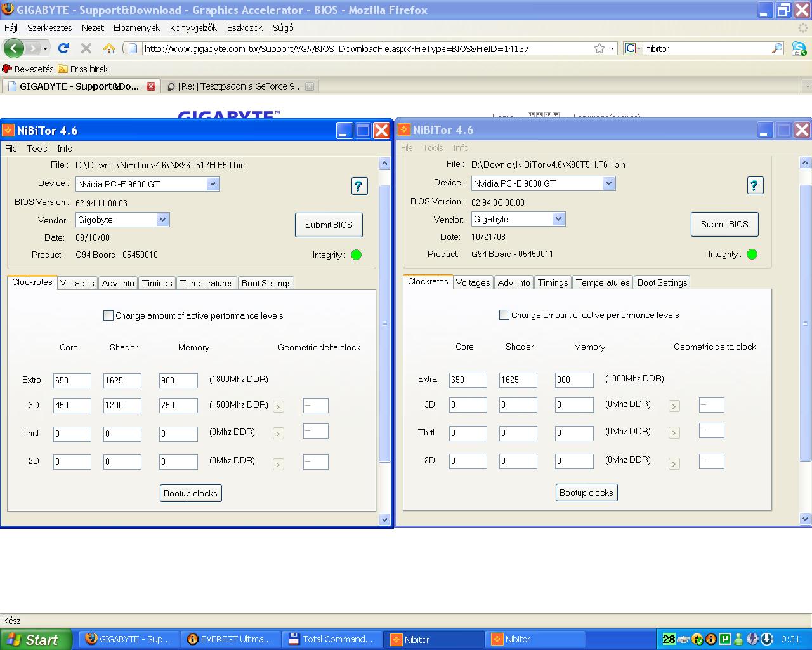Click Bootup clocks in right NiBiTor

coord(586,493)
